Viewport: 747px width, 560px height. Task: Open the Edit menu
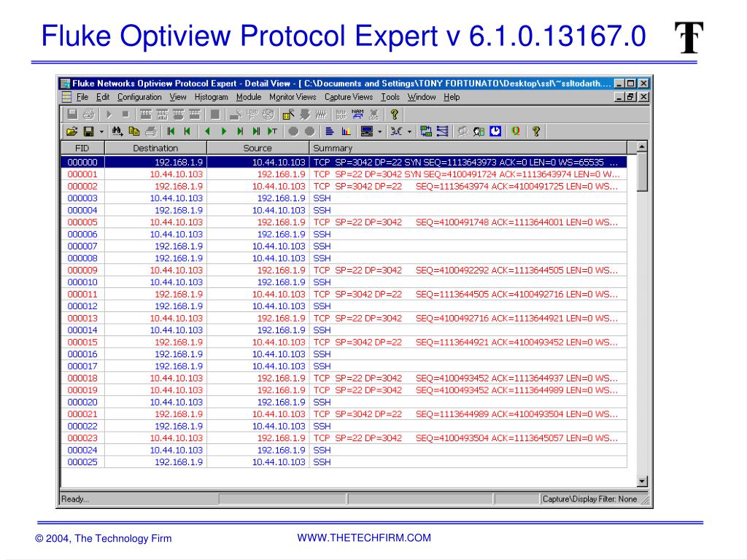coord(103,97)
